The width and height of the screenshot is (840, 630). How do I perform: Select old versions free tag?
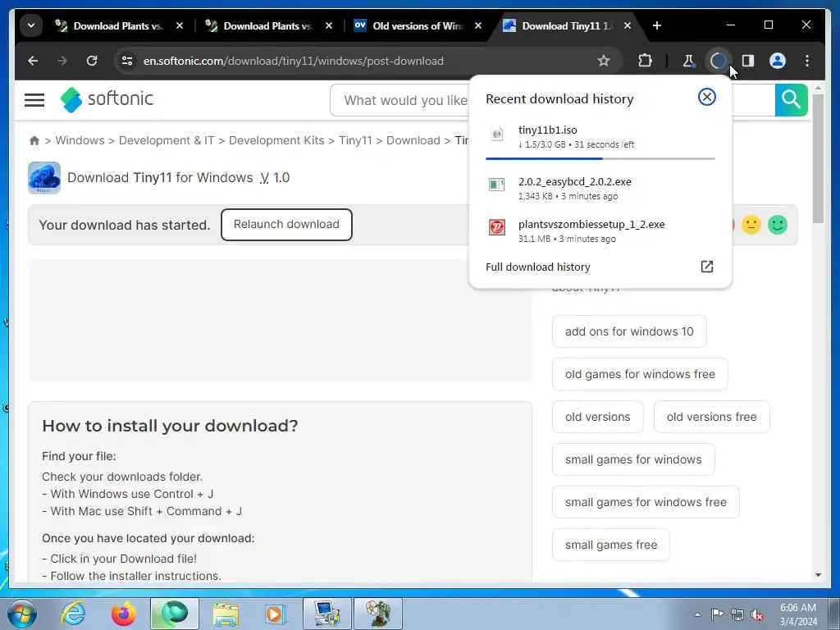711,417
